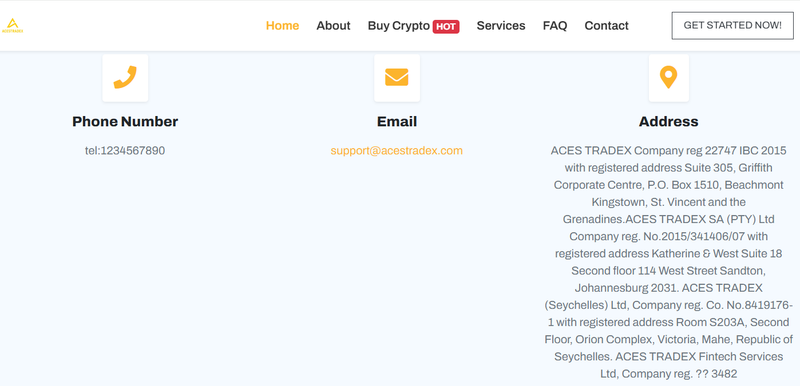Click the email envelope icon
The width and height of the screenshot is (800, 386).
coord(396,77)
